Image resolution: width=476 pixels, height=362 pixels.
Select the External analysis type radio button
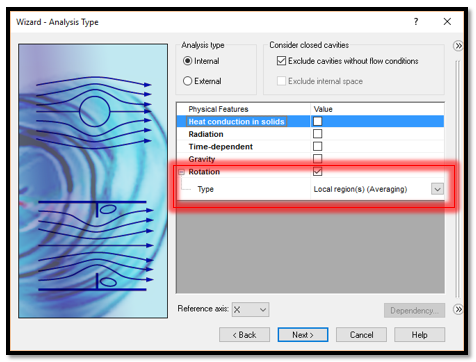(x=187, y=81)
